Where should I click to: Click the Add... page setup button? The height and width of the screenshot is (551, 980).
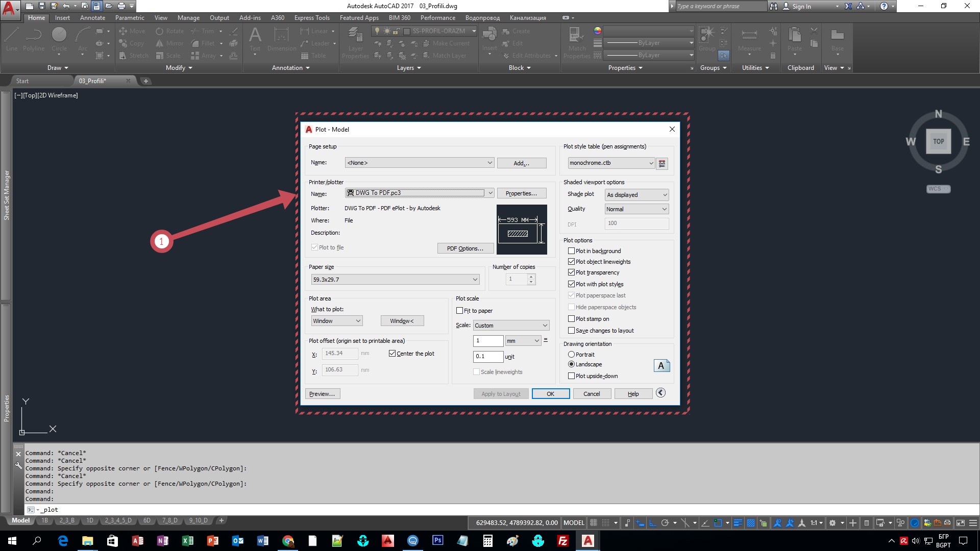click(522, 163)
